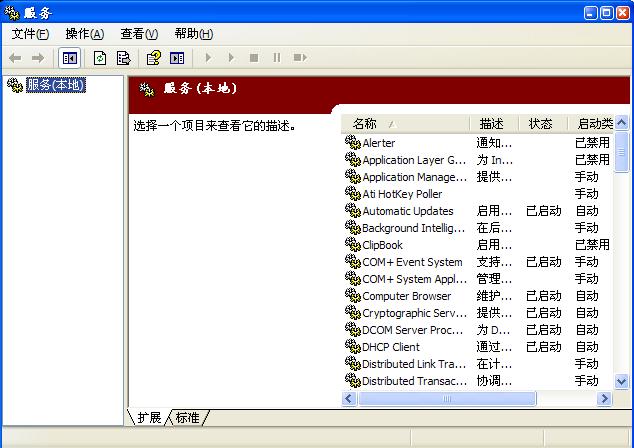Toggle the show/hide action pane icon
This screenshot has width=634, height=448.
tap(177, 58)
